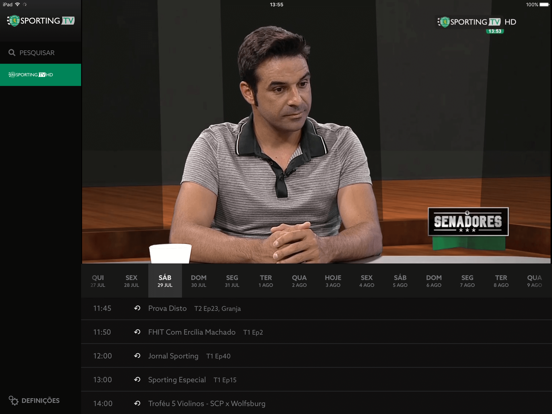The height and width of the screenshot is (414, 552).
Task: Click replay icon for Troféu 5 Violinos
Action: [137, 403]
